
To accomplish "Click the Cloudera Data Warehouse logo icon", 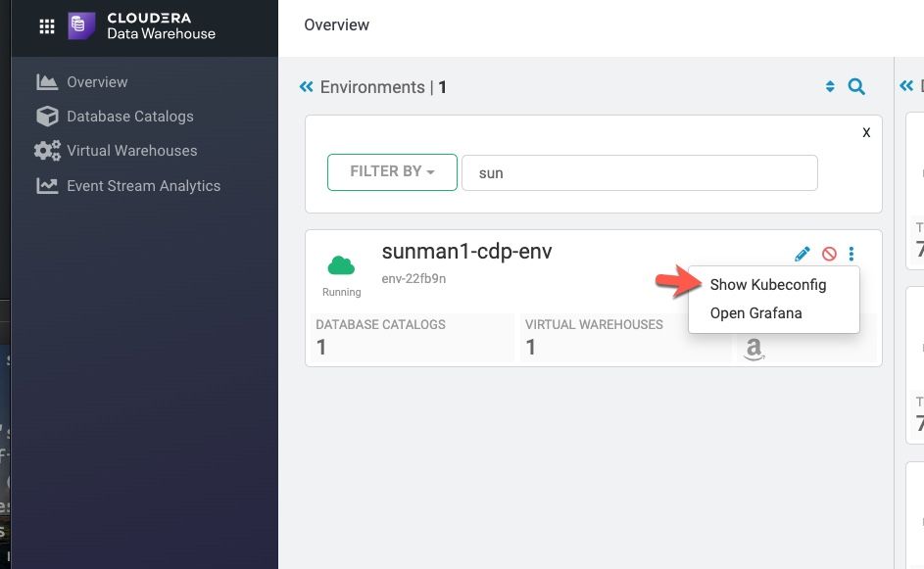I will pyautogui.click(x=81, y=25).
